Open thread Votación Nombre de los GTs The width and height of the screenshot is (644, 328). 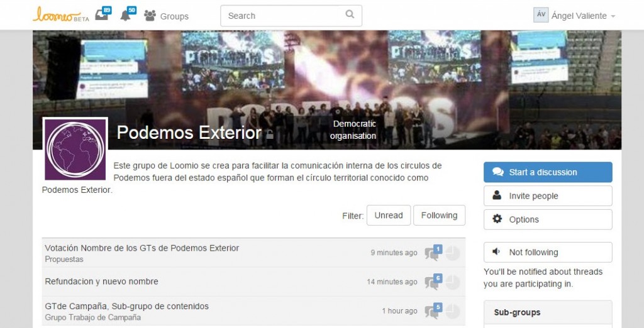pos(142,248)
